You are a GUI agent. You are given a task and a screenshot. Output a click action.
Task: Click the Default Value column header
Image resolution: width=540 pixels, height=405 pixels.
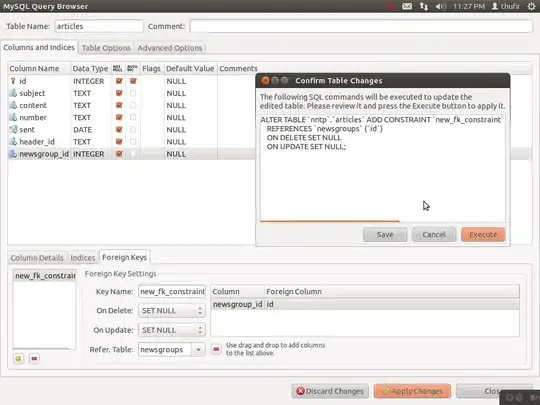[190, 69]
